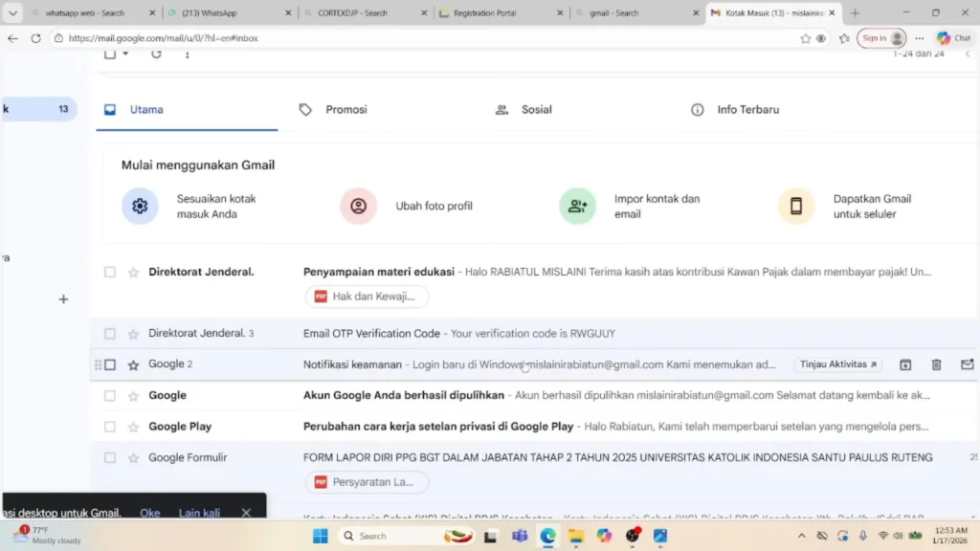Select checkbox for Google Formulir email
This screenshot has width=980, height=551.
[x=110, y=458]
